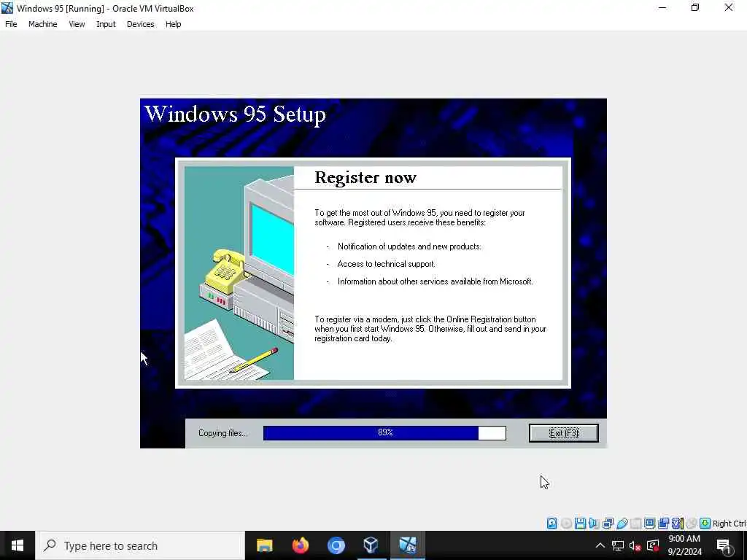This screenshot has width=747, height=560.
Task: Close the VirtualBox window
Action: [729, 8]
